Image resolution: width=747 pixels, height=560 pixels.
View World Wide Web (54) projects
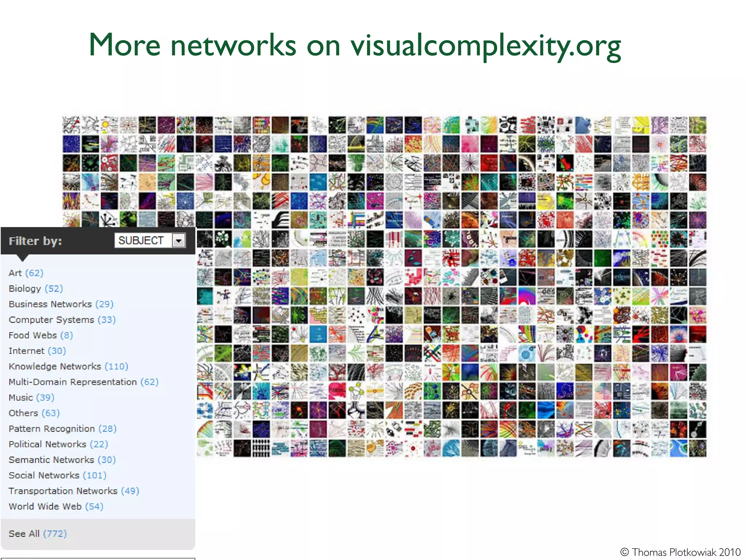coord(56,506)
